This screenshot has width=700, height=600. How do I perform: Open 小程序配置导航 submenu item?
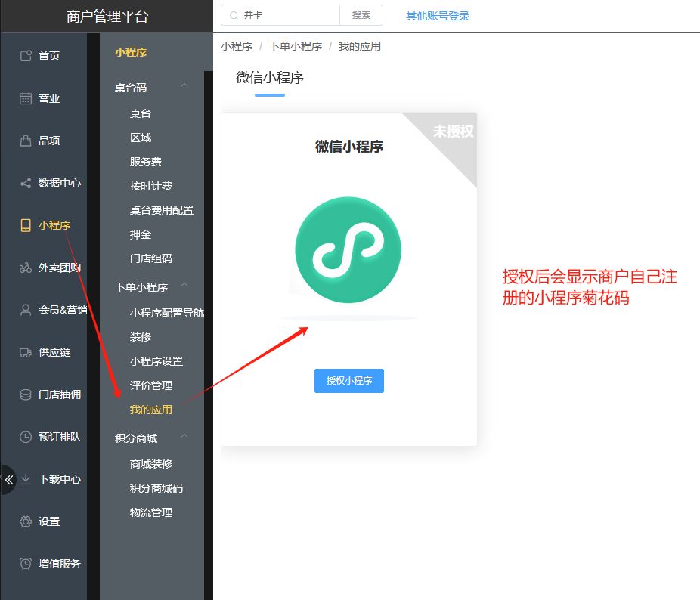[167, 313]
